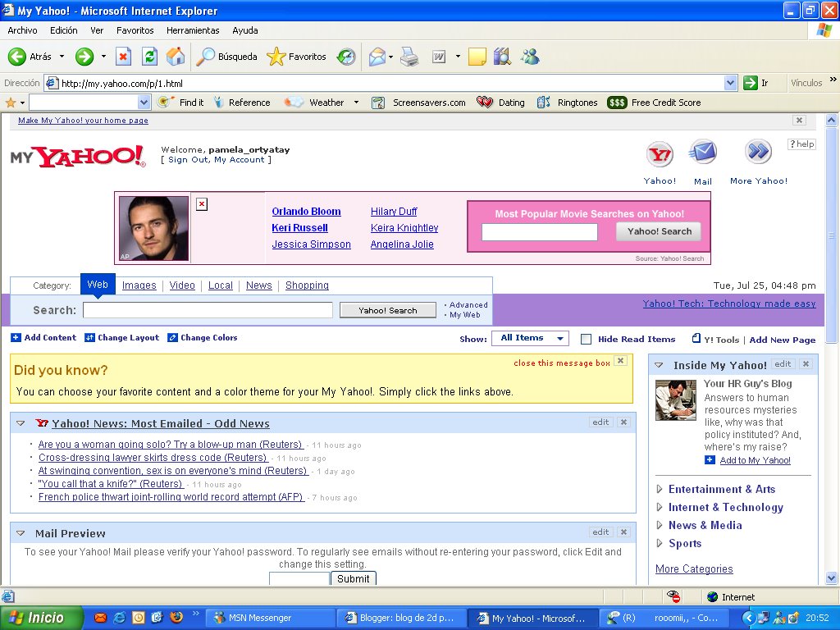Screen dimensions: 840x630
Task: Print the page with printer icon
Action: (x=409, y=57)
